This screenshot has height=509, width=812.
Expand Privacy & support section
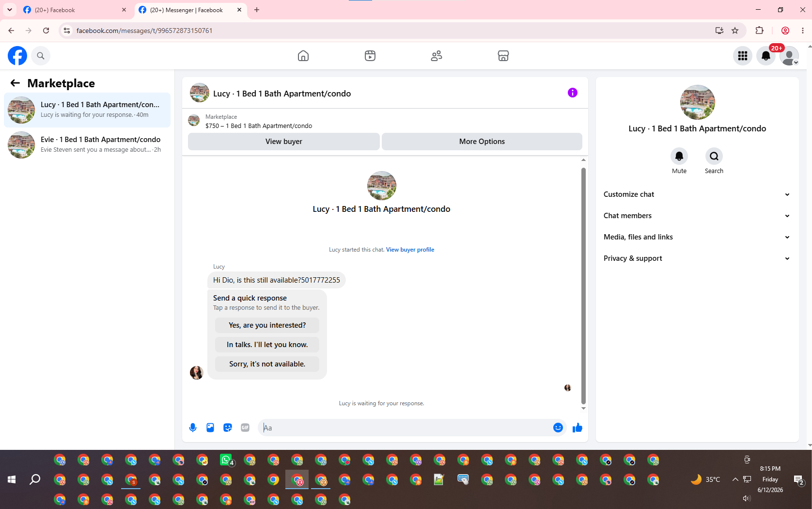tap(697, 258)
